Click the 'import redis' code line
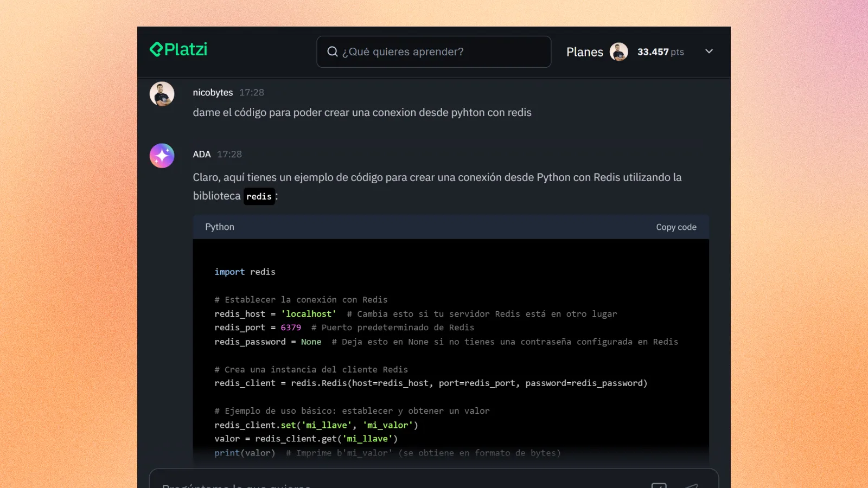 pyautogui.click(x=245, y=272)
